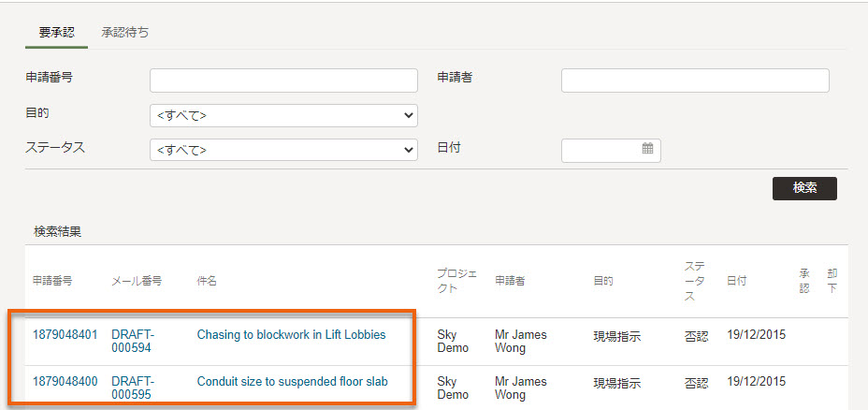
Task: Sort by 日付 column header in results
Action: [x=736, y=281]
